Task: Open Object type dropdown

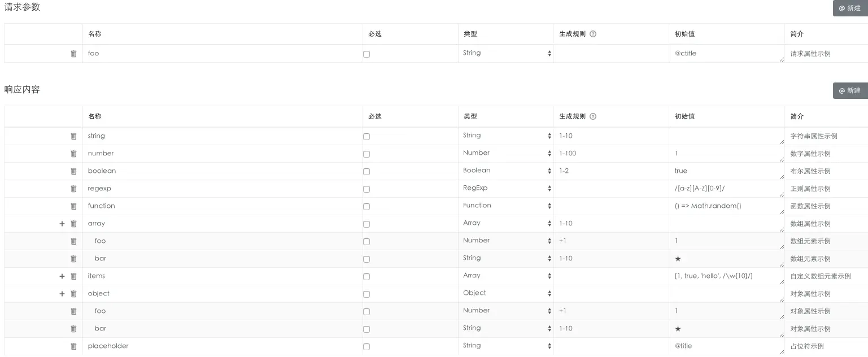Action: tap(506, 293)
